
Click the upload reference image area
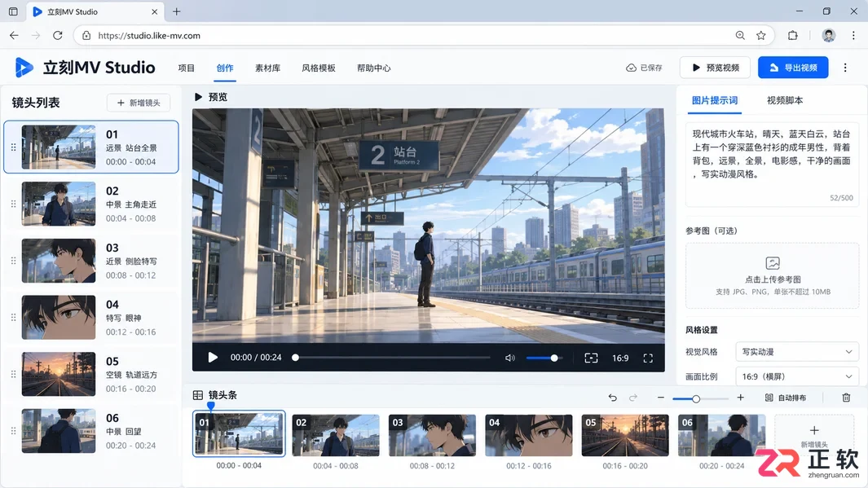pos(772,275)
